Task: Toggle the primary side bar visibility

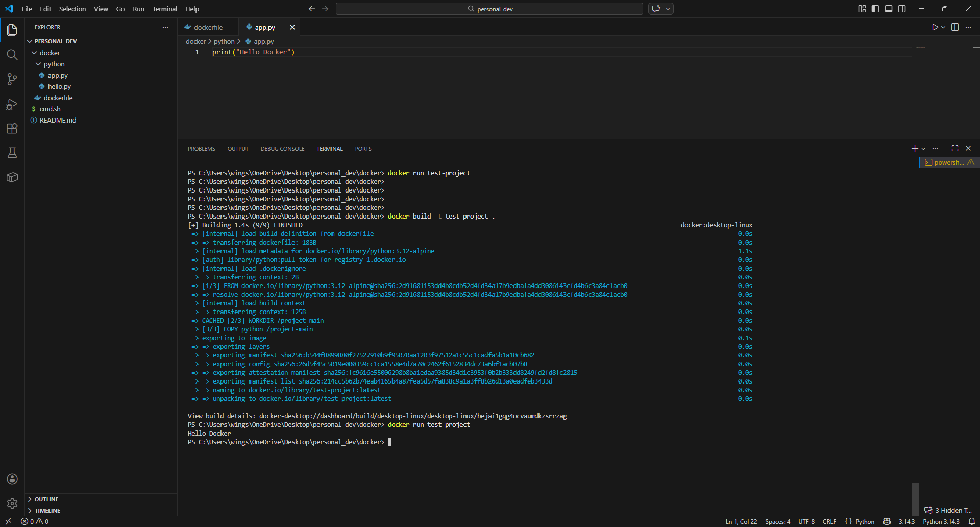Action: (x=875, y=9)
